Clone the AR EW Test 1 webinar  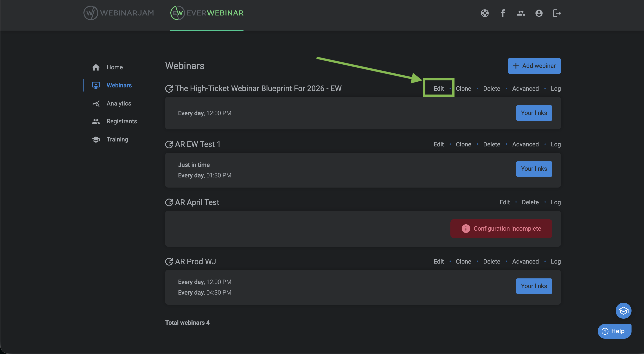(x=463, y=144)
